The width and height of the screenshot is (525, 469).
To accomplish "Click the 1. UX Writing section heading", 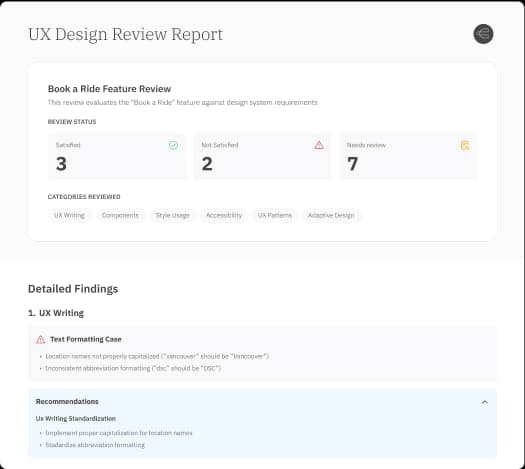I will (x=56, y=313).
